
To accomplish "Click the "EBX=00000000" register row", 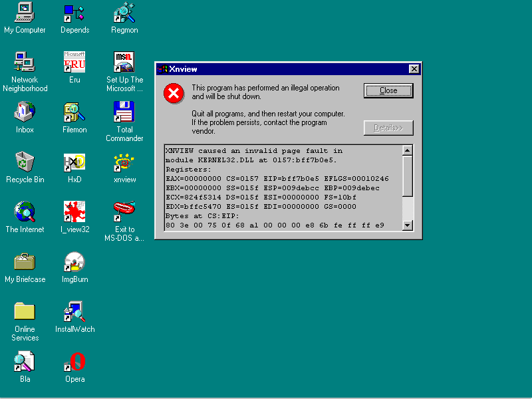I will (272, 188).
